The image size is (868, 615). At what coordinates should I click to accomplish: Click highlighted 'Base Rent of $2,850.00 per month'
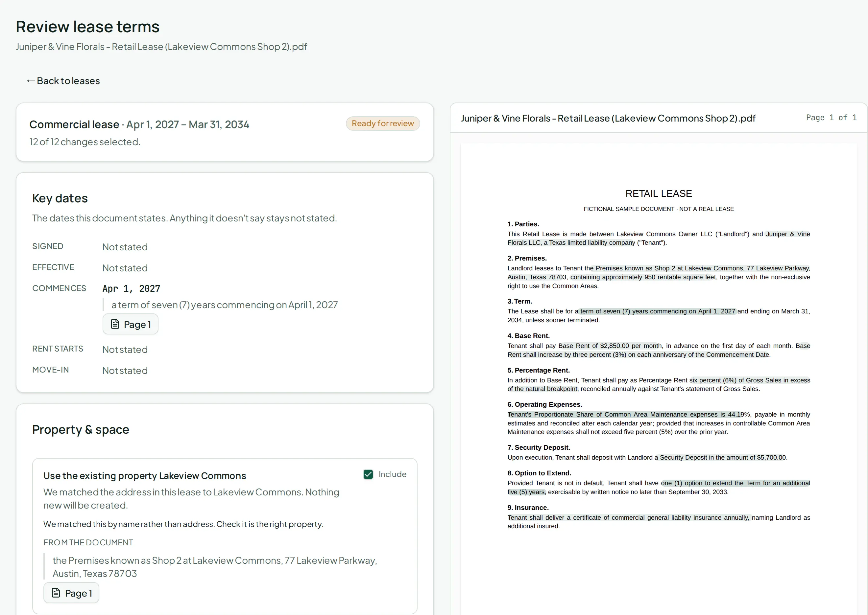tap(610, 346)
